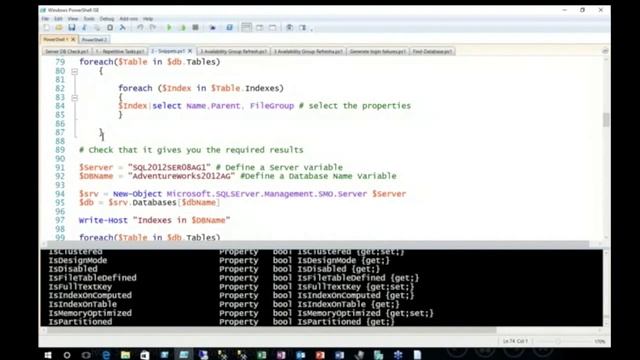Open the 1 - Repetitive Tasks.ps1 tab
640x360 pixels.
[x=120, y=52]
